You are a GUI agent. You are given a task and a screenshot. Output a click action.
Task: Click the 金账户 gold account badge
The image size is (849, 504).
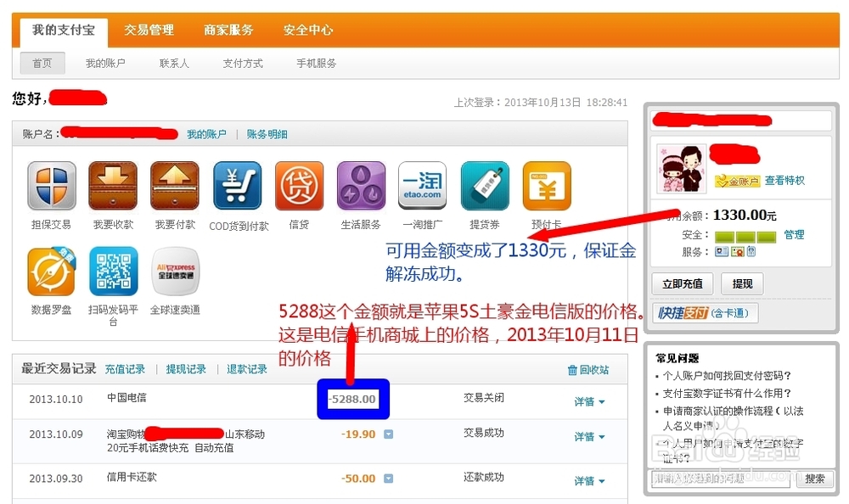click(x=738, y=181)
